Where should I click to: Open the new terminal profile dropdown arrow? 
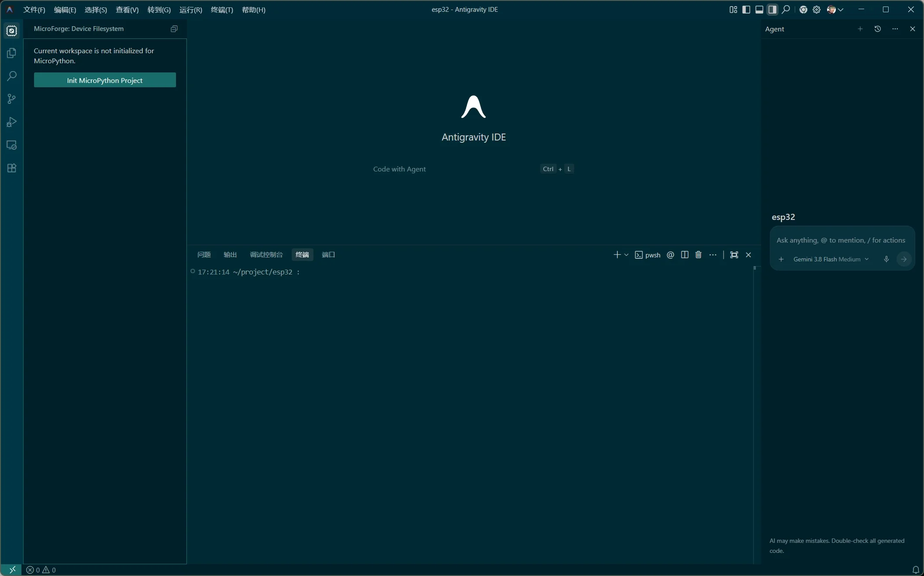626,255
